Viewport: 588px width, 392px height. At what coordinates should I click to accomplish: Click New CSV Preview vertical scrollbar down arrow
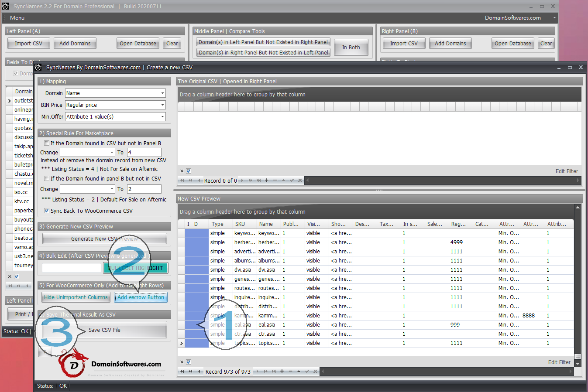tap(578, 363)
